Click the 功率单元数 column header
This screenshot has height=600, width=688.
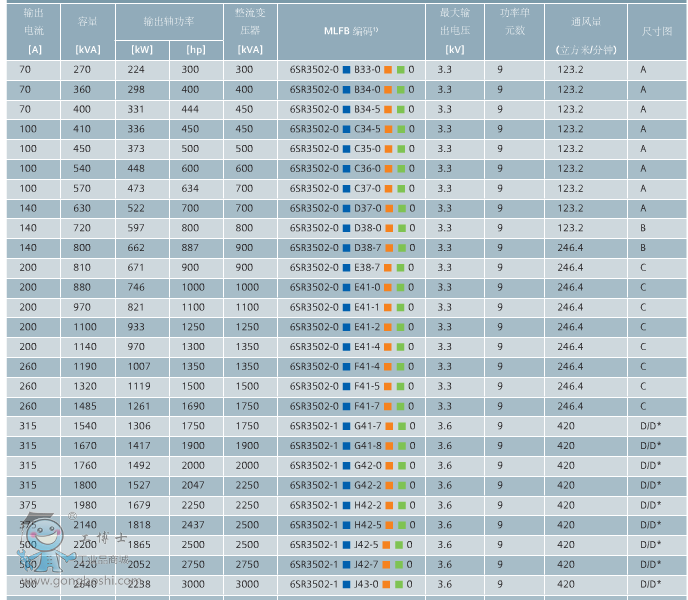coord(515,32)
